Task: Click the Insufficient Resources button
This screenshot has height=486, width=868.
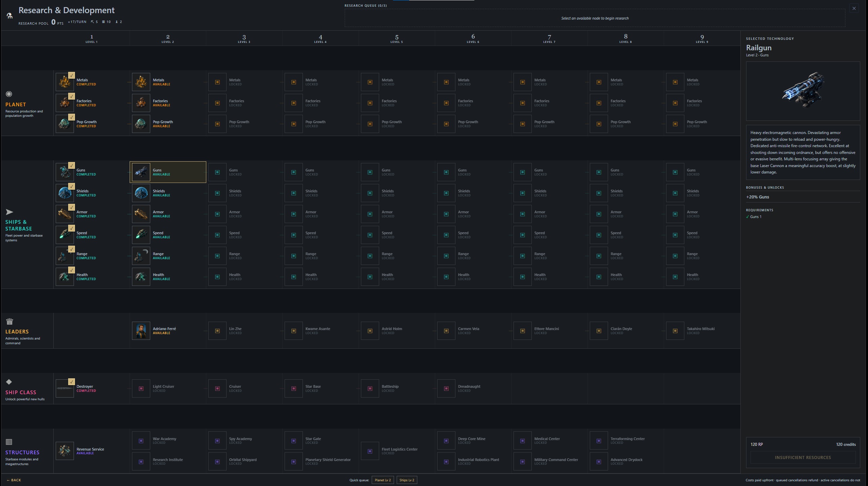Action: pos(803,458)
